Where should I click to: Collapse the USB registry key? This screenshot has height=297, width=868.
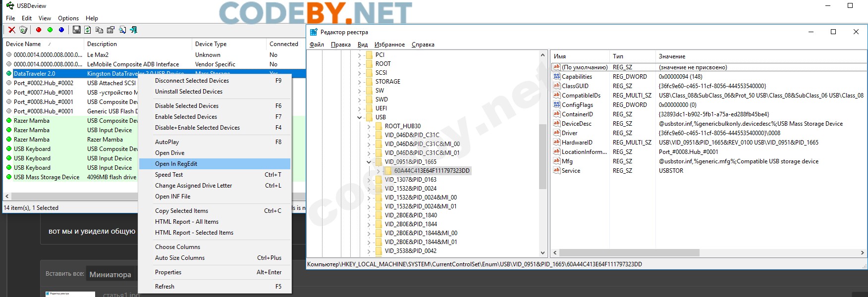click(360, 117)
